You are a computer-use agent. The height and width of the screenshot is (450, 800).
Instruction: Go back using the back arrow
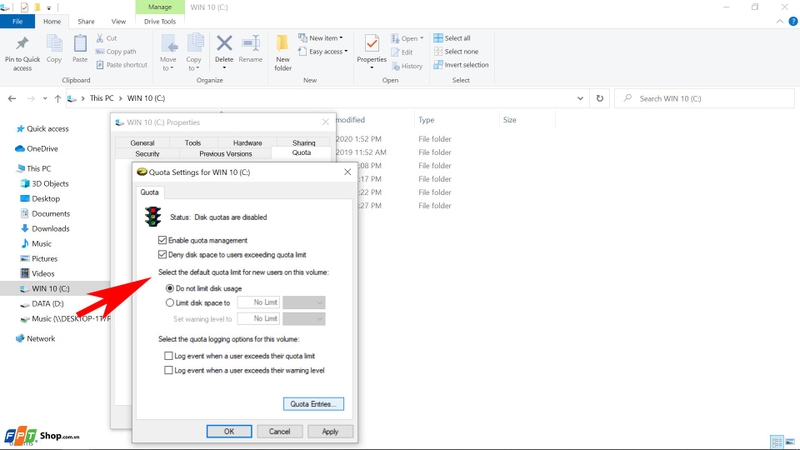tap(12, 98)
